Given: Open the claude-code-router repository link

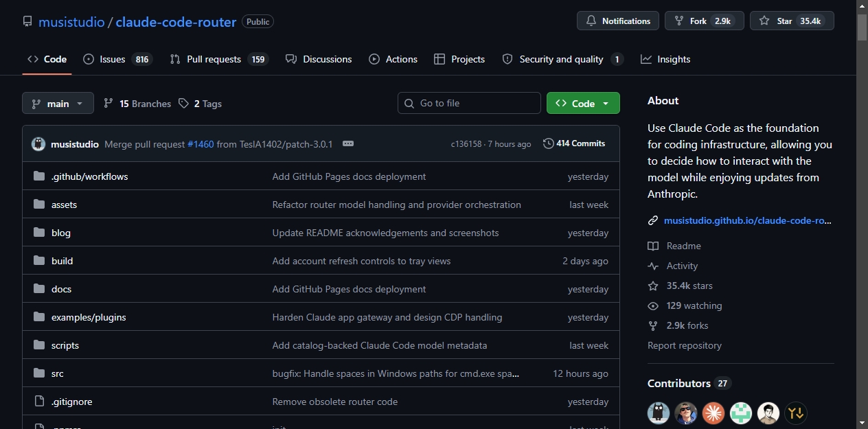Looking at the screenshot, I should (x=176, y=21).
